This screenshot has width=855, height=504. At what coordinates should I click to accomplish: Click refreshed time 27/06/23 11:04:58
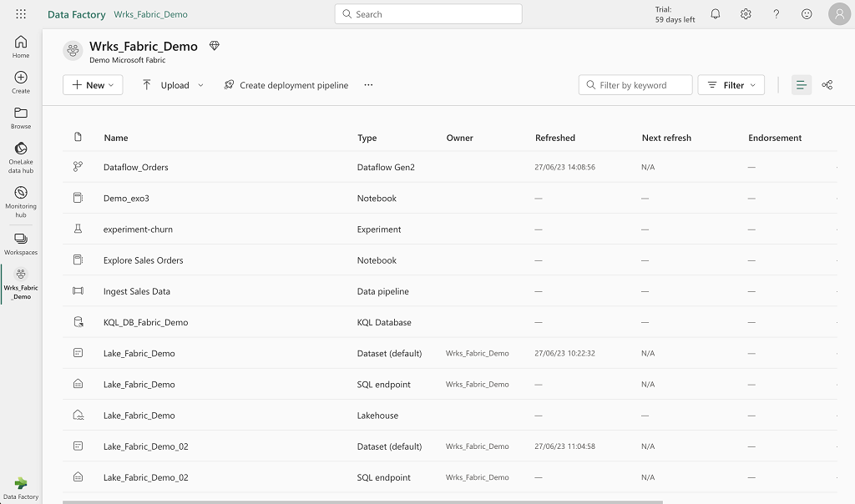[565, 446]
